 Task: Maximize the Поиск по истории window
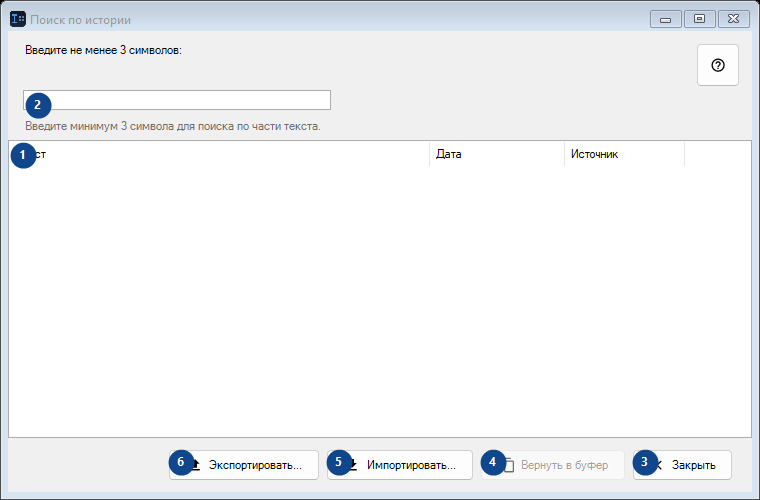tap(699, 19)
